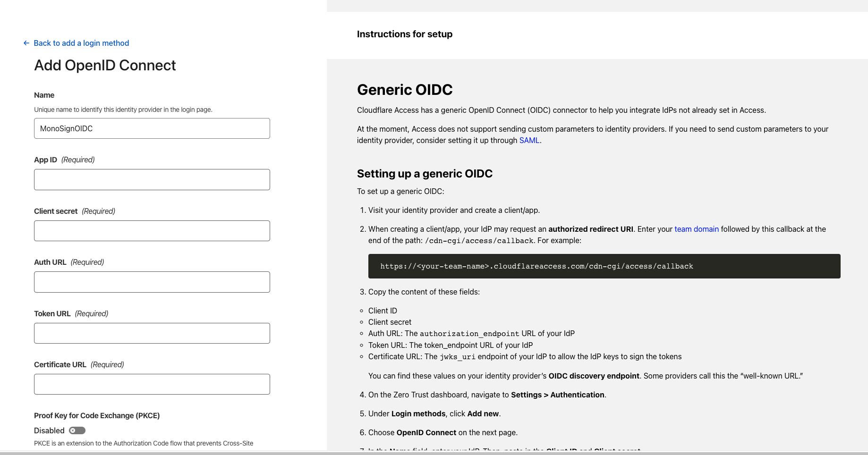This screenshot has width=868, height=455.
Task: Focus the Token URL field
Action: pyautogui.click(x=152, y=333)
